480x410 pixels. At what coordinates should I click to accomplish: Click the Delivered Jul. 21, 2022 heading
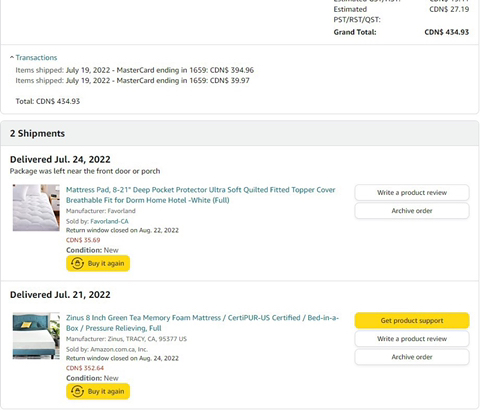[60, 295]
